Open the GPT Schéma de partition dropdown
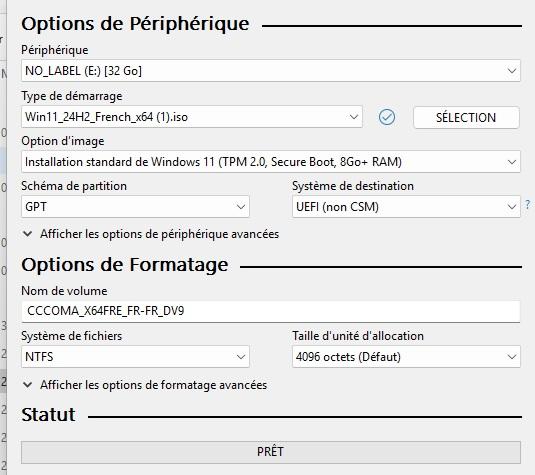 [135, 206]
